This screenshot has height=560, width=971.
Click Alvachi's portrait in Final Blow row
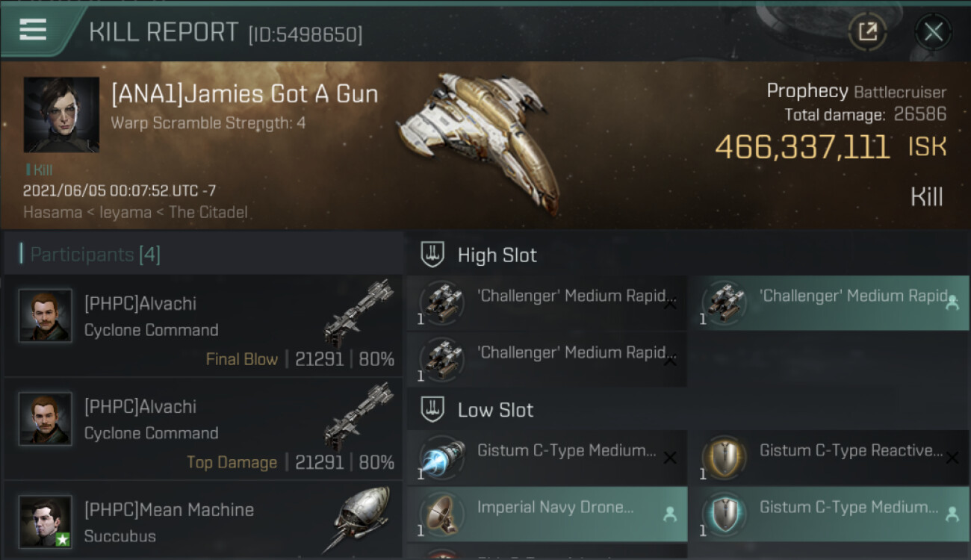tap(46, 316)
